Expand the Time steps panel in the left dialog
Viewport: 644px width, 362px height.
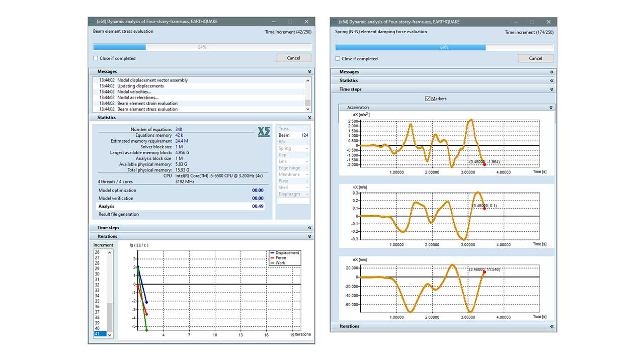(309, 227)
